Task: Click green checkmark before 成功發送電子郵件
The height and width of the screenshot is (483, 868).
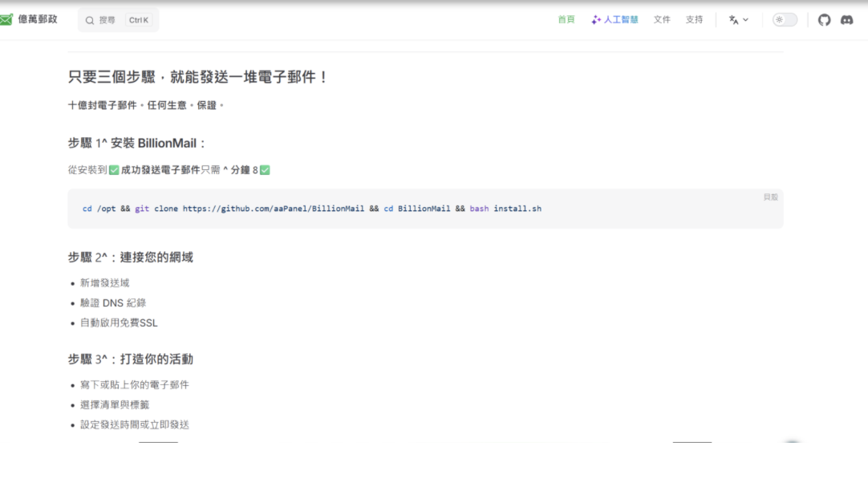Action: coord(114,170)
